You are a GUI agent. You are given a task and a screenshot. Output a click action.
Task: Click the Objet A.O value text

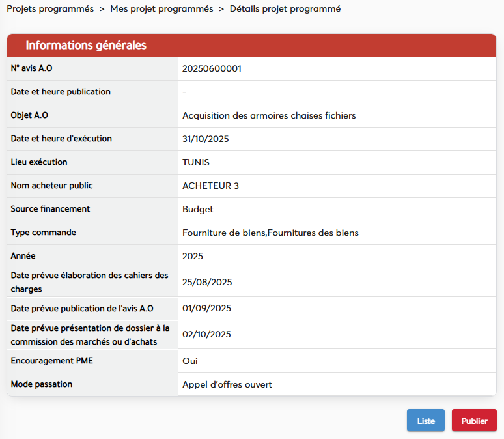click(x=269, y=115)
